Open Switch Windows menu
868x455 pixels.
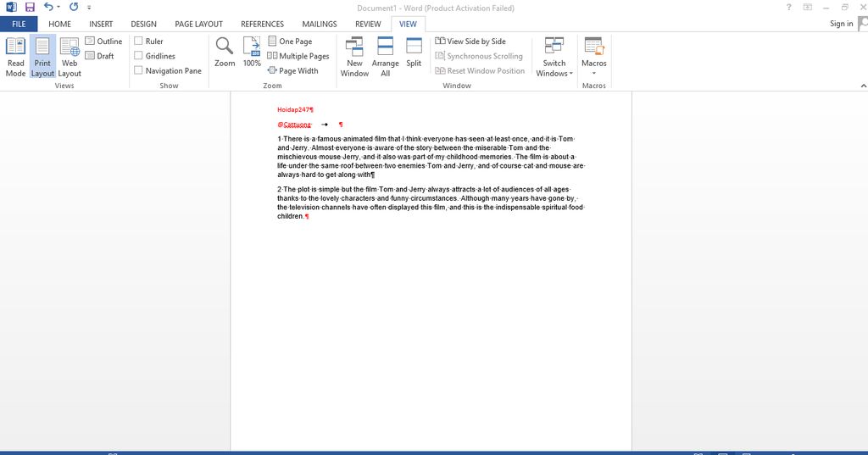tap(554, 57)
